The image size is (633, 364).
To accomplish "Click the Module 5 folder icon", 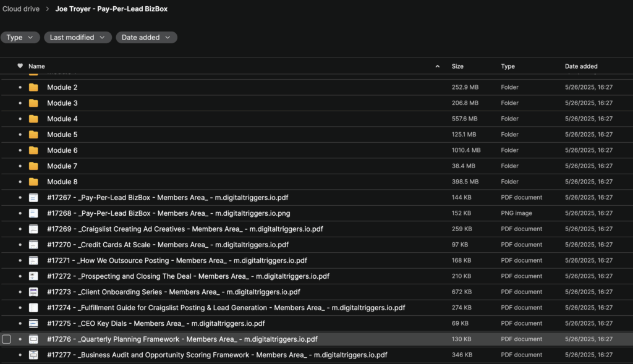I will [x=33, y=134].
